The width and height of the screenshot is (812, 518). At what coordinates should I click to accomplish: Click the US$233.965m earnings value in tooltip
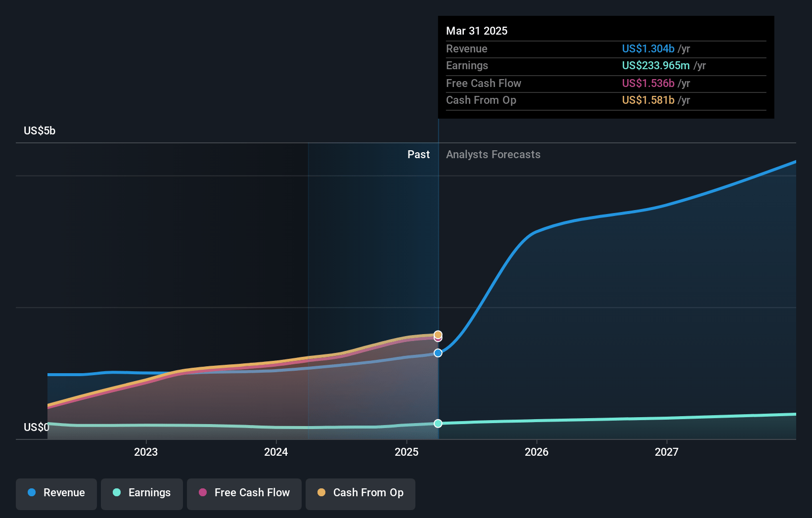(x=656, y=66)
